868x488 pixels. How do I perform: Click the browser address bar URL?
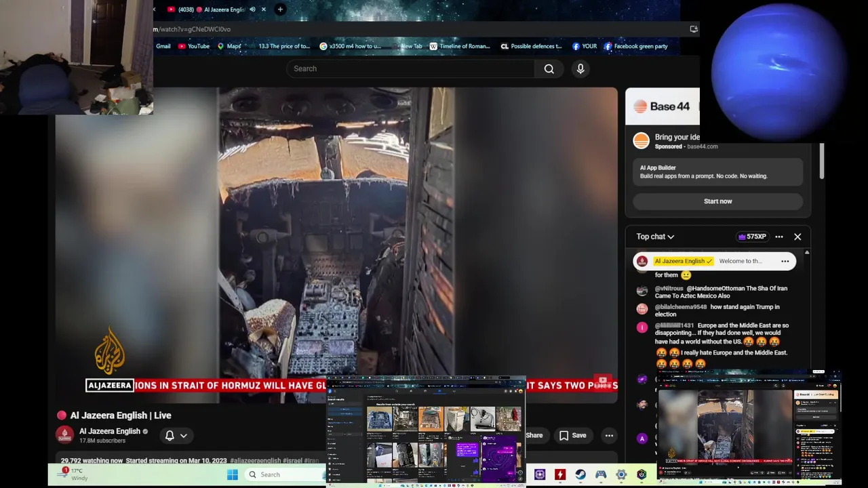(x=193, y=29)
